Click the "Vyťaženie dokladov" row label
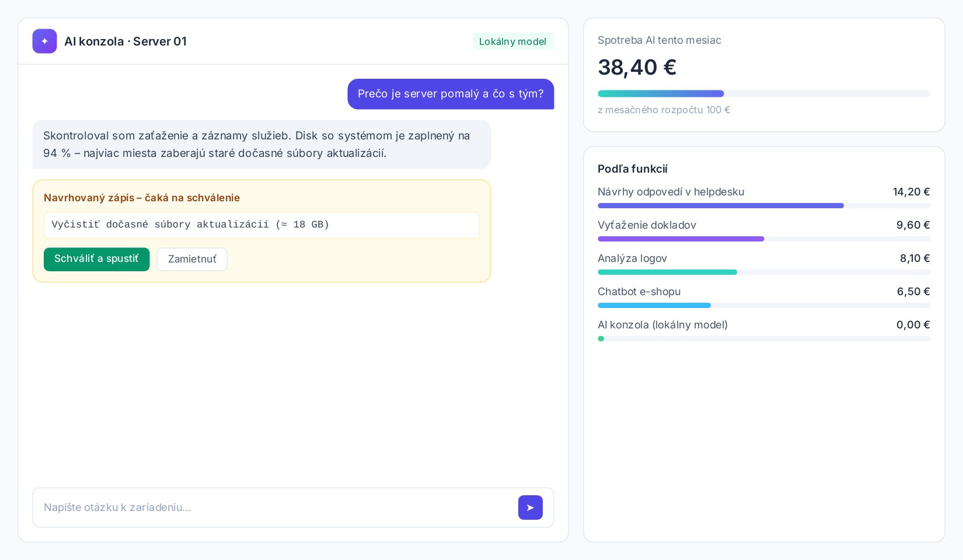963x560 pixels. click(x=647, y=225)
